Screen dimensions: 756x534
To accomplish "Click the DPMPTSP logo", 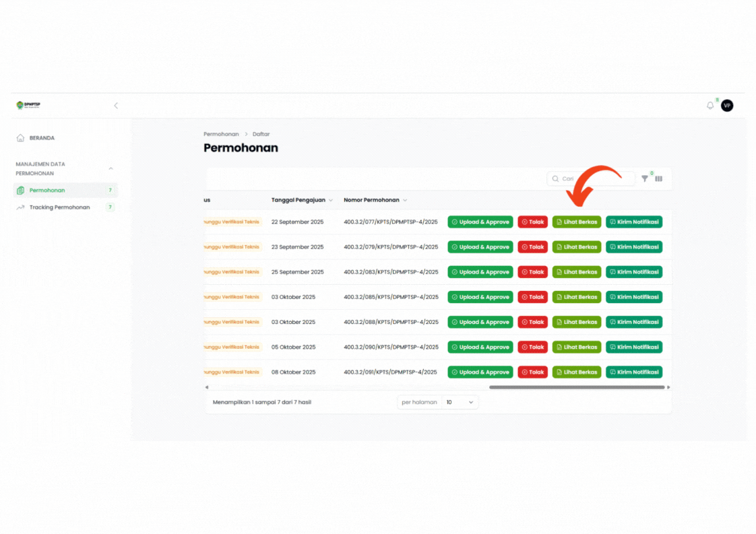I will [x=28, y=105].
